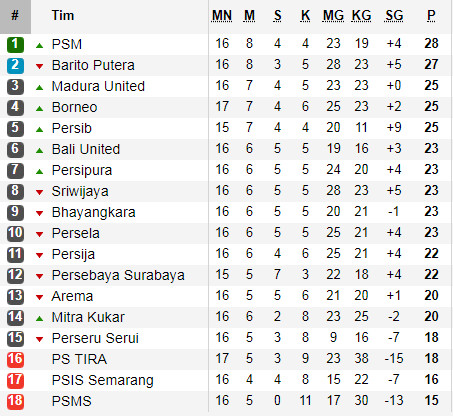This screenshot has width=453, height=416.
Task: Click green up arrow beside Mitra Kukar
Action: click(x=39, y=318)
